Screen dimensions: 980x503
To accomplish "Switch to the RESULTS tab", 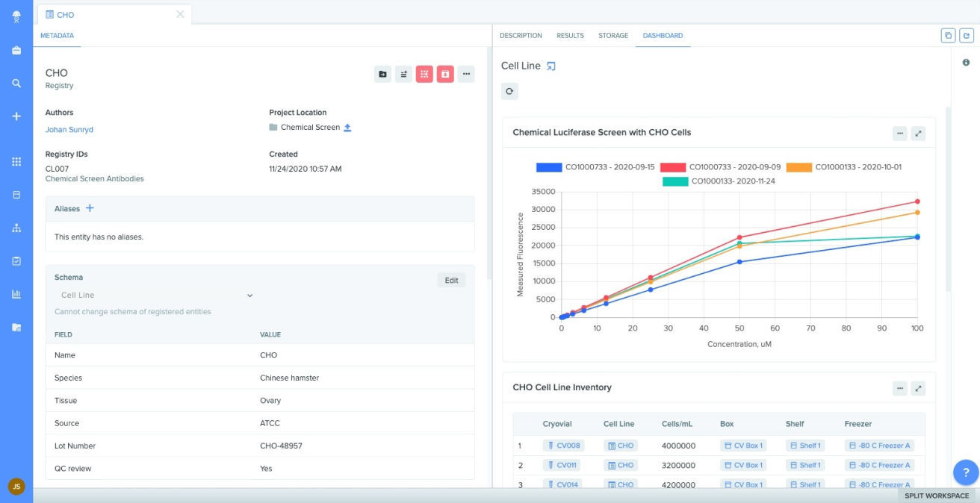I will coord(569,35).
